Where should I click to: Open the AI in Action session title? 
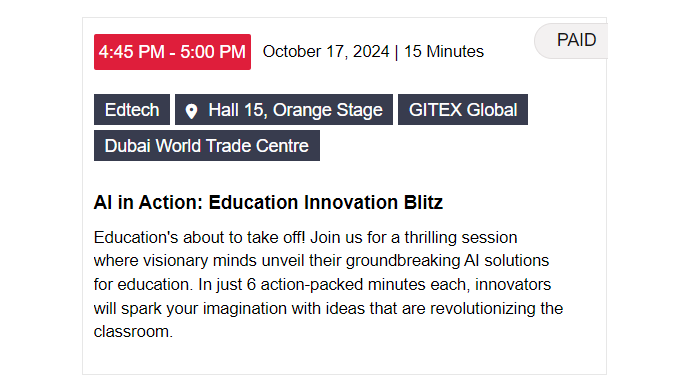(x=268, y=203)
